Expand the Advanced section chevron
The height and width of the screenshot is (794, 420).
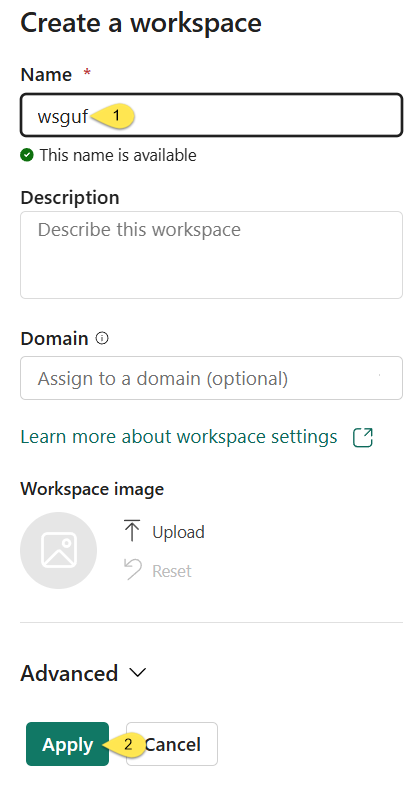click(x=137, y=672)
